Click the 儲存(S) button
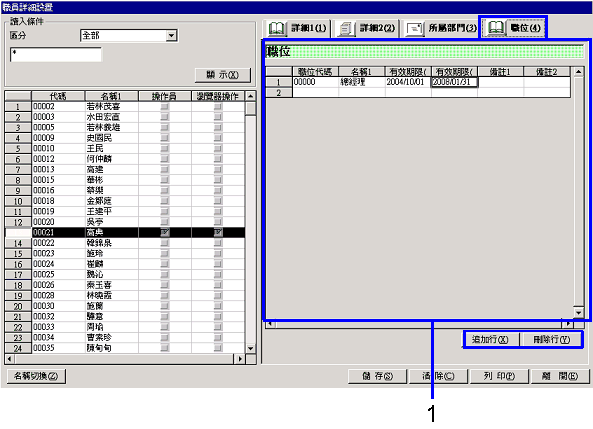The width and height of the screenshot is (593, 429). coord(377,376)
